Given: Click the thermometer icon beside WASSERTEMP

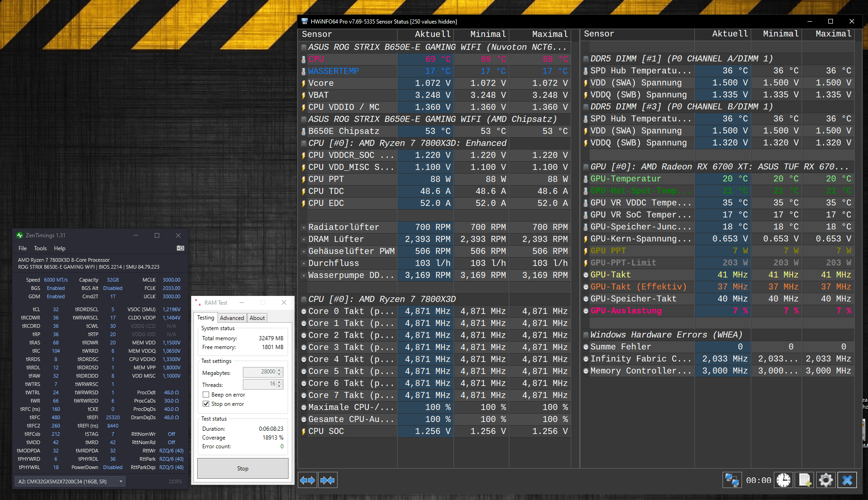Looking at the screenshot, I should pos(303,72).
